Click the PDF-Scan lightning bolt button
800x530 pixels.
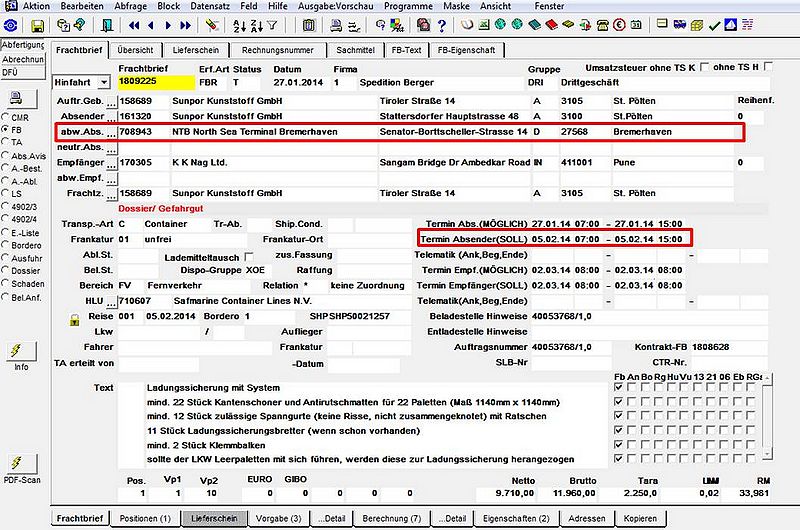(21, 463)
